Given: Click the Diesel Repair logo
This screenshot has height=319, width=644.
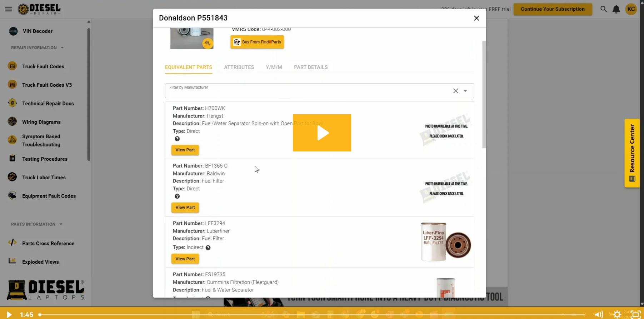Looking at the screenshot, I should click(39, 9).
